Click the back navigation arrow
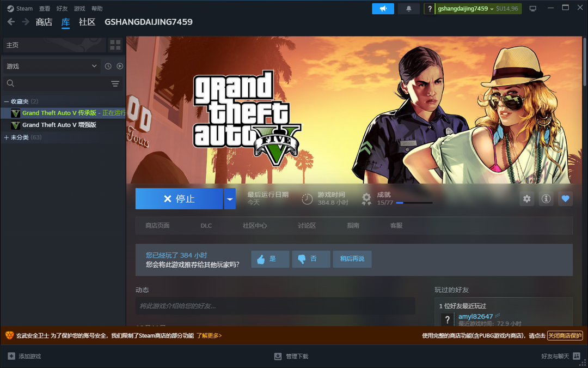588x368 pixels. pos(11,22)
